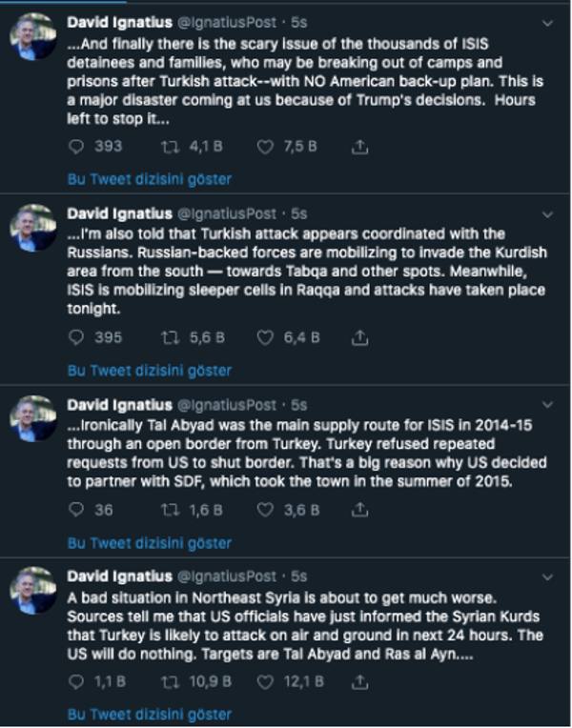Open chevron menu on Tal Abyad tweet
Image resolution: width=572 pixels, height=728 pixels.
pyautogui.click(x=548, y=405)
